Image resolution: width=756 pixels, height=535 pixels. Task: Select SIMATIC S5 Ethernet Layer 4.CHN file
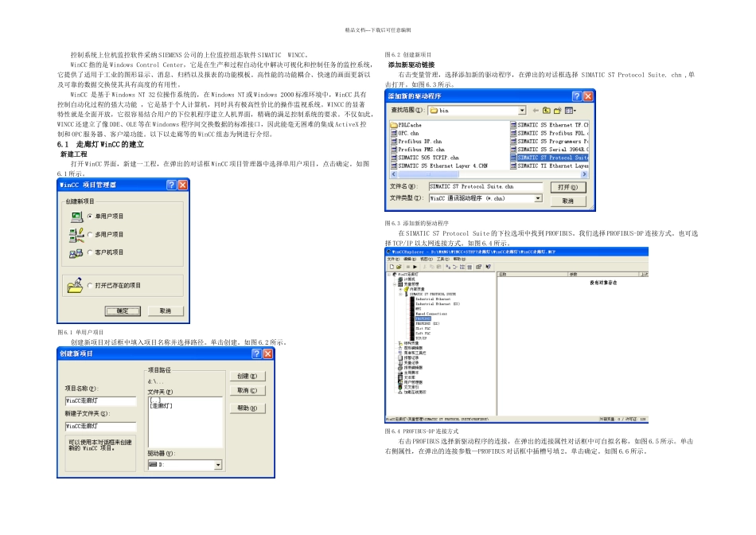tap(439, 166)
